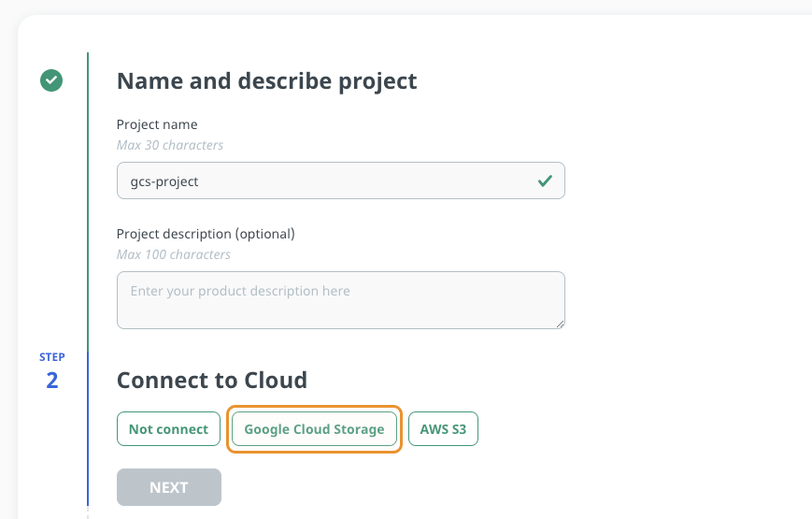Focus the Project name input field
This screenshot has width=812, height=519.
click(341, 180)
